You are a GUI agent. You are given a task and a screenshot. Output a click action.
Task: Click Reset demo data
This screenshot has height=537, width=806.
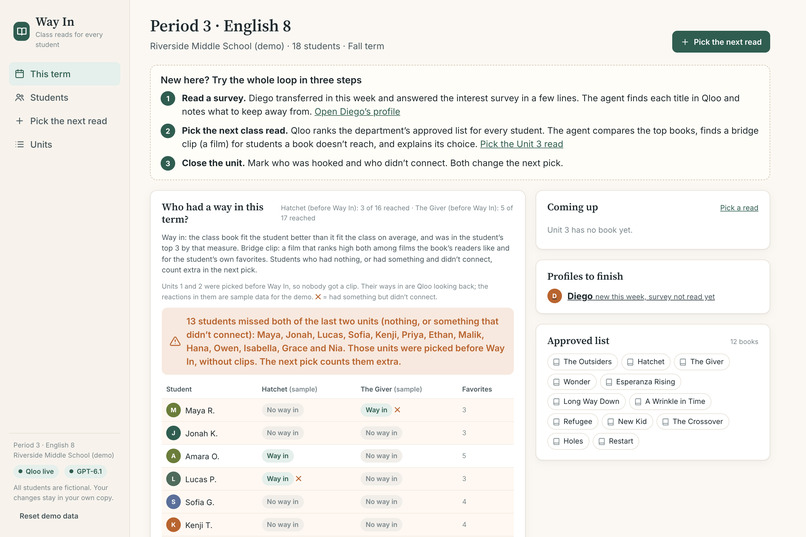click(49, 516)
